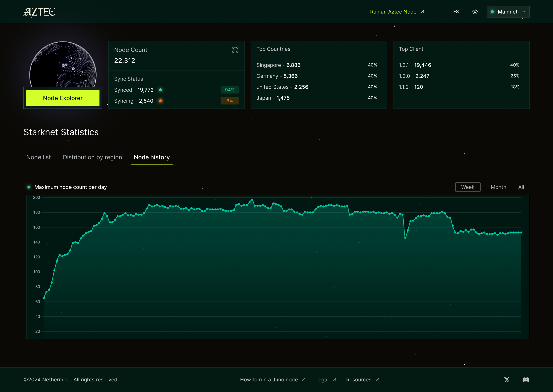Screen dimensions: 553x392
Task: Click the green Synced status dot
Action: click(160, 90)
